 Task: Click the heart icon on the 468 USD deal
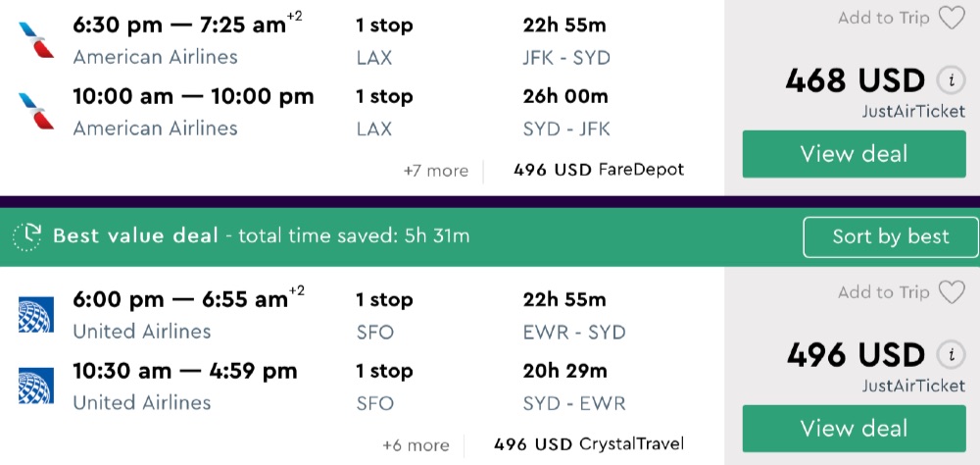pyautogui.click(x=951, y=18)
